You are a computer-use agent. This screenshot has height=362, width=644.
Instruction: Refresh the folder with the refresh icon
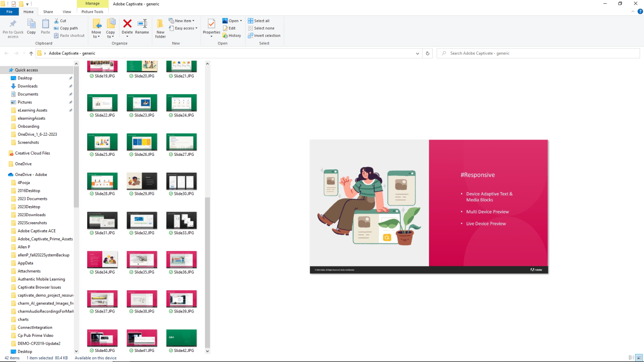[x=427, y=53]
